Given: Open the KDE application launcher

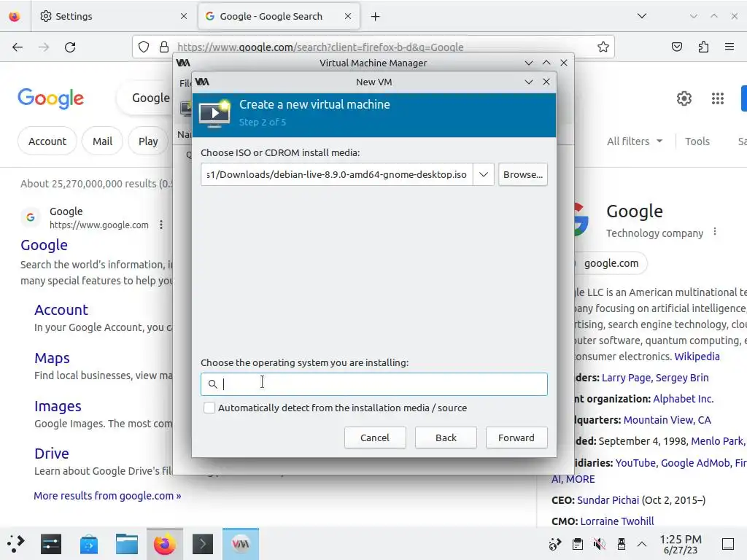Looking at the screenshot, I should pos(16,543).
